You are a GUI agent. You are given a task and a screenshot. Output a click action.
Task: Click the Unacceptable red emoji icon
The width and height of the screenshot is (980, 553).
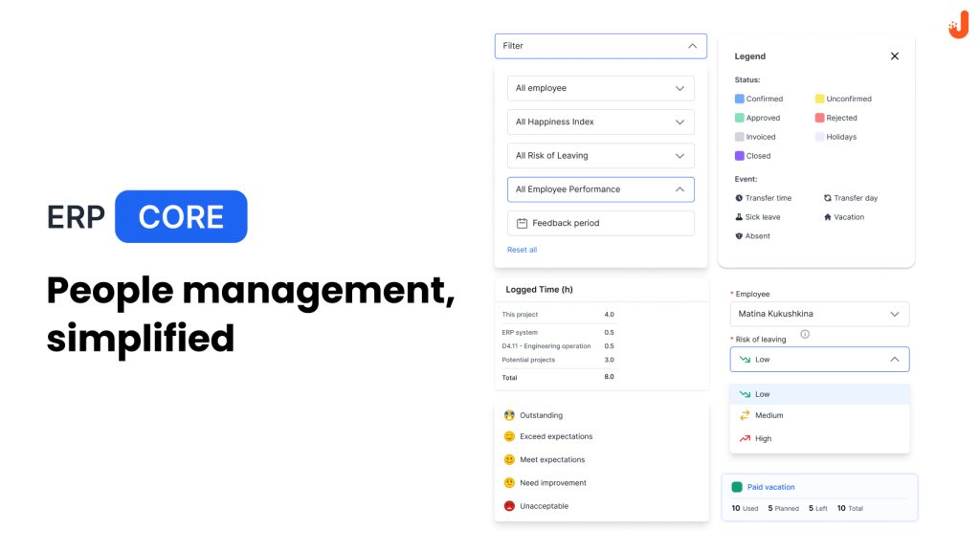[x=509, y=506]
